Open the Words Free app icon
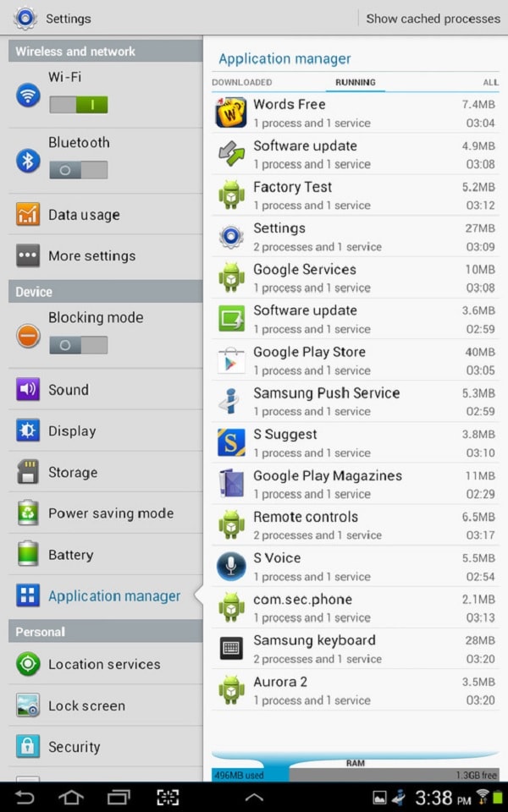Image resolution: width=508 pixels, height=812 pixels. click(230, 112)
